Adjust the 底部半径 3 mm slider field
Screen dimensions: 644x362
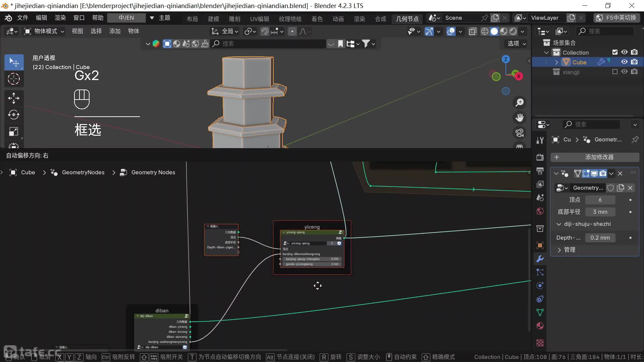click(600, 212)
